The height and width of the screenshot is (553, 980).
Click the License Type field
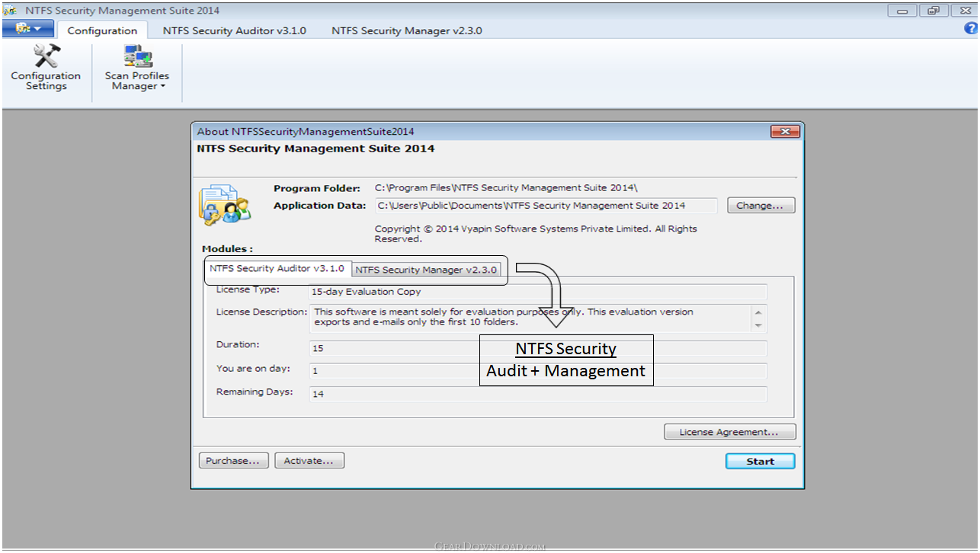click(x=537, y=292)
